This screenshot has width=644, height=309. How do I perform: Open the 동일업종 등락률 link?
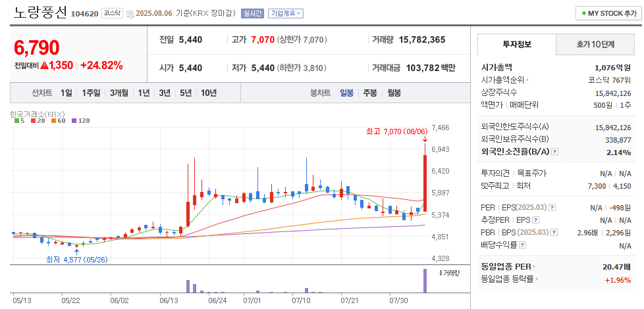[x=507, y=280]
